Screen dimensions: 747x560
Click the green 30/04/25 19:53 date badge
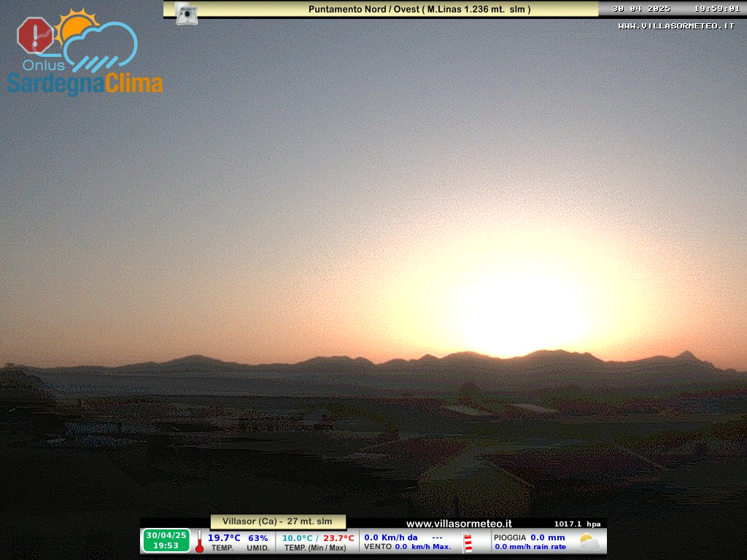click(166, 540)
